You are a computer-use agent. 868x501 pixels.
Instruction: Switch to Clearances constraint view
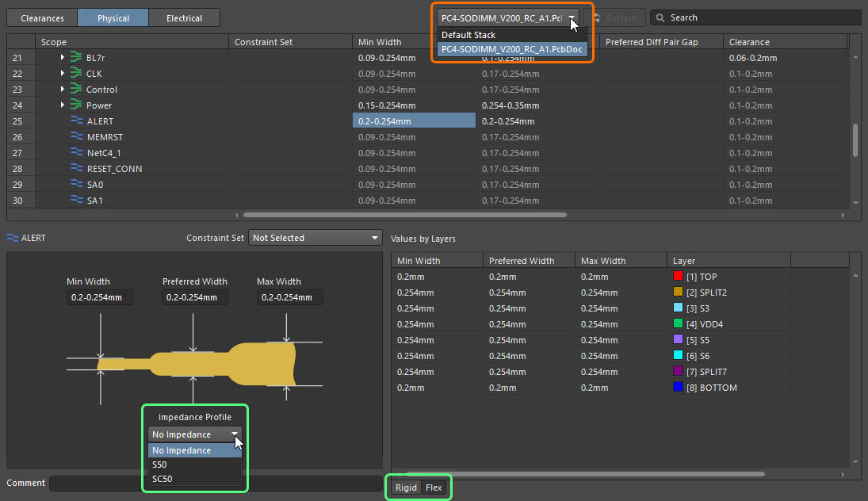43,18
